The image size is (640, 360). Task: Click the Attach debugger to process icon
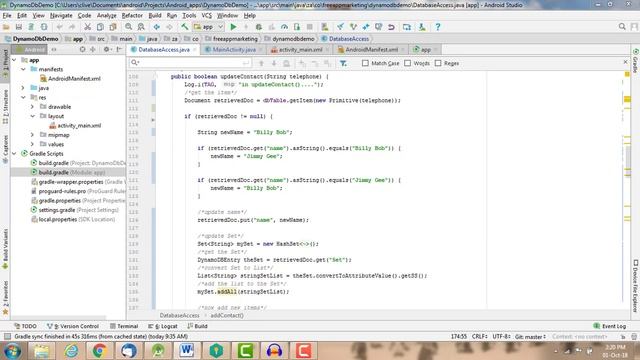(297, 27)
